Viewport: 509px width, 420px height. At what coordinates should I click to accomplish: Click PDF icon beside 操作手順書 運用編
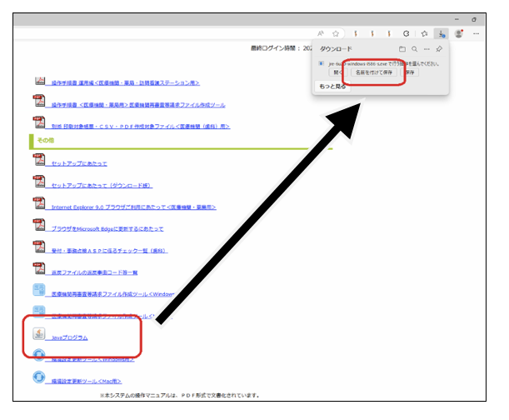point(40,81)
